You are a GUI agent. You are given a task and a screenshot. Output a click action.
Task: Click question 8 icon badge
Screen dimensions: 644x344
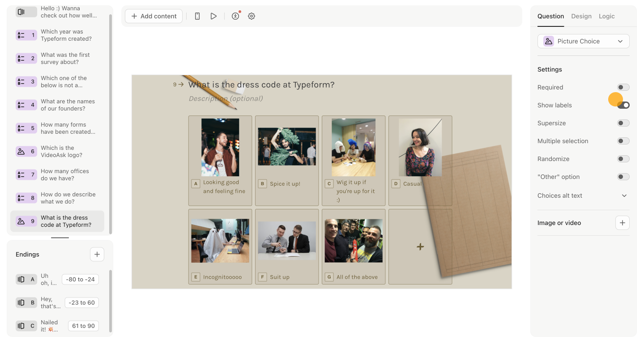coord(26,198)
